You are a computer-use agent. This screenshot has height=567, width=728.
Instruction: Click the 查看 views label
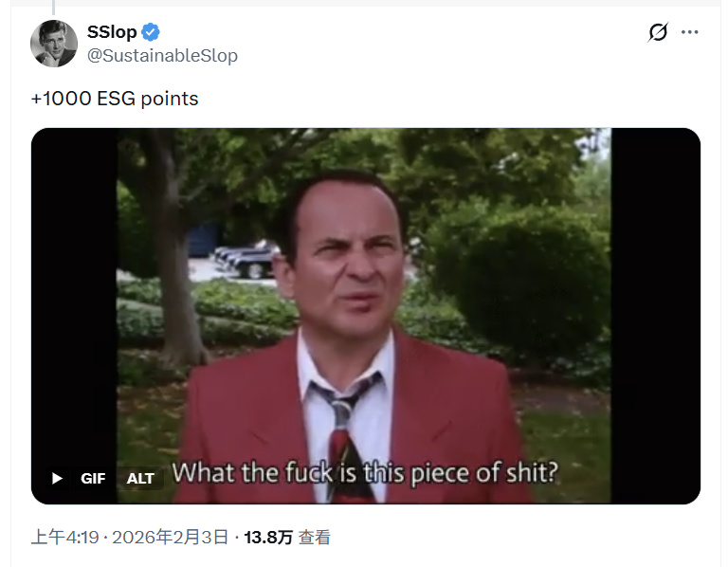point(315,538)
